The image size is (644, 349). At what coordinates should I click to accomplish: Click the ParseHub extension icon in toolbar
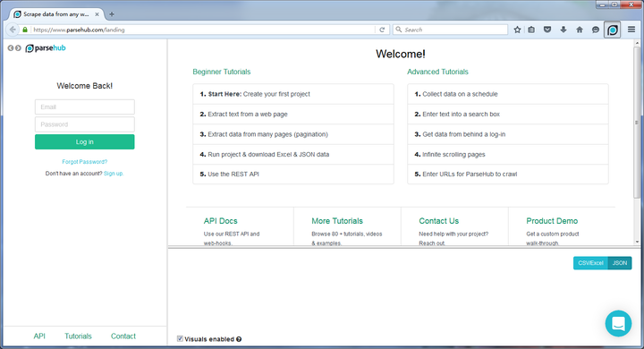pos(612,30)
